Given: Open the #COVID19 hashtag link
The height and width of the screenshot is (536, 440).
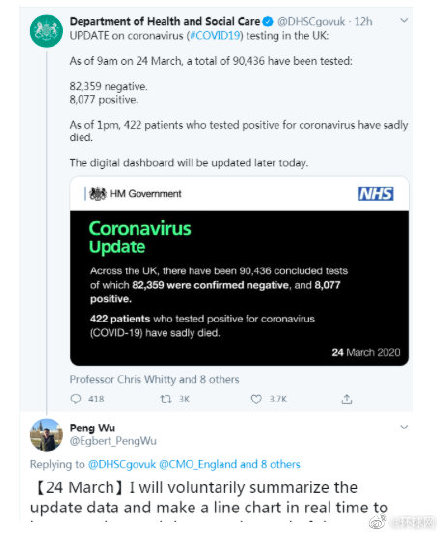Looking at the screenshot, I should click(215, 36).
